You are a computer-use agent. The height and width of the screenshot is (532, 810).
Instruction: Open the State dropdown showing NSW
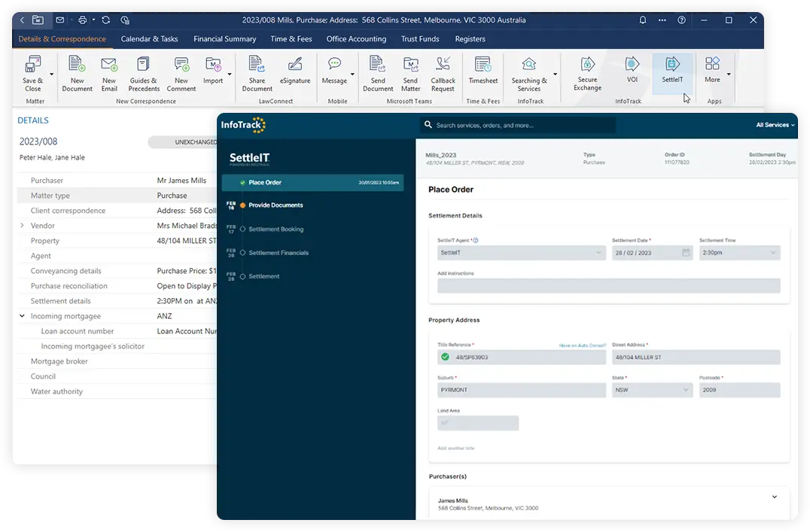point(652,390)
